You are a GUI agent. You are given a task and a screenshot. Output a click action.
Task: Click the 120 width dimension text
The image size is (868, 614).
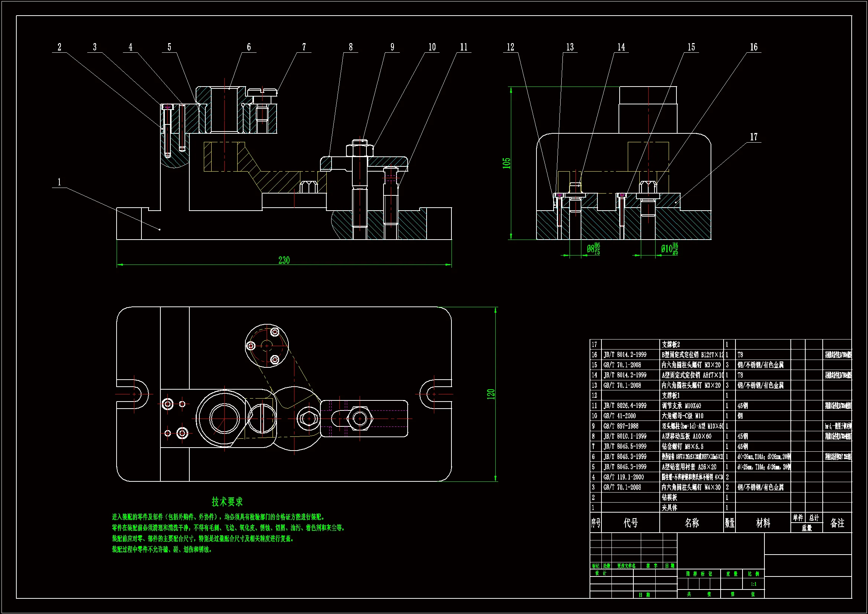tap(491, 394)
